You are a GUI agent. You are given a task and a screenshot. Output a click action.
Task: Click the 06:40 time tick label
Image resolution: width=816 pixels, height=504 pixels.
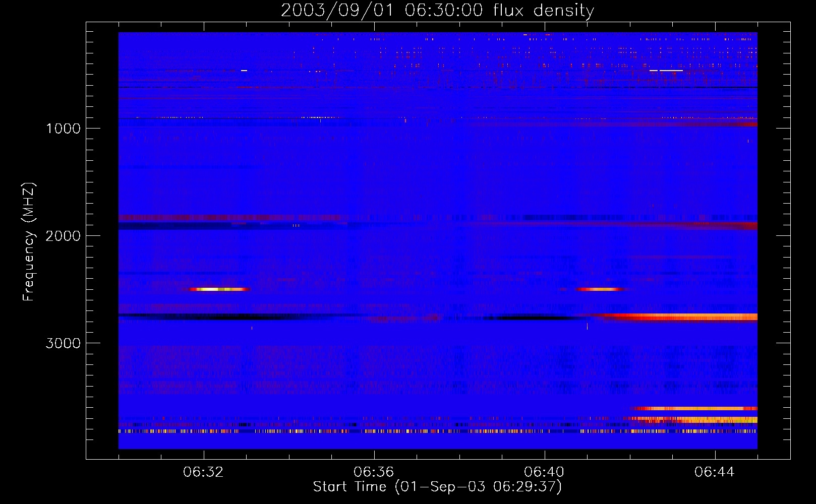click(545, 472)
